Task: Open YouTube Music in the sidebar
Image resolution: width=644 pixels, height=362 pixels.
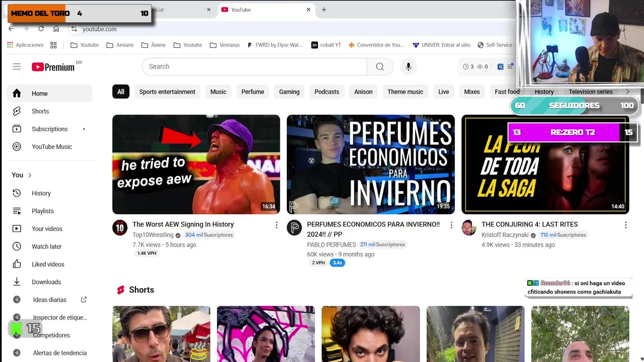Action: point(49,147)
